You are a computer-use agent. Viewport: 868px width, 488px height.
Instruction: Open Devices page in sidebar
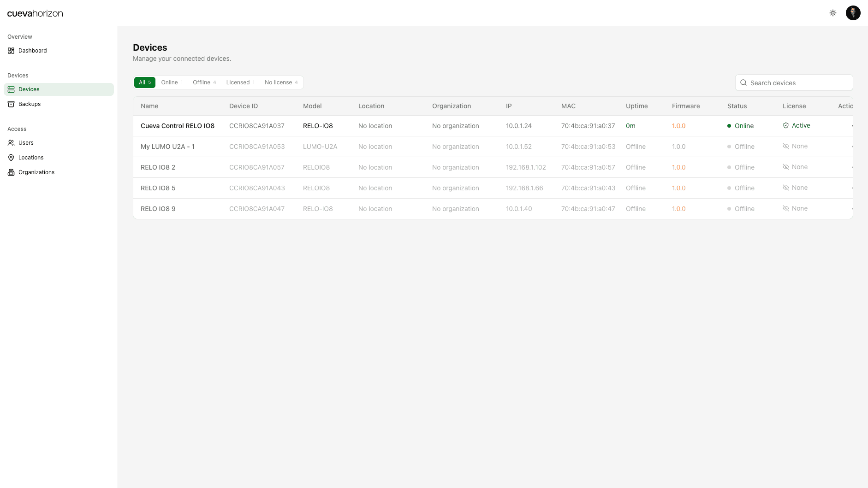click(59, 89)
